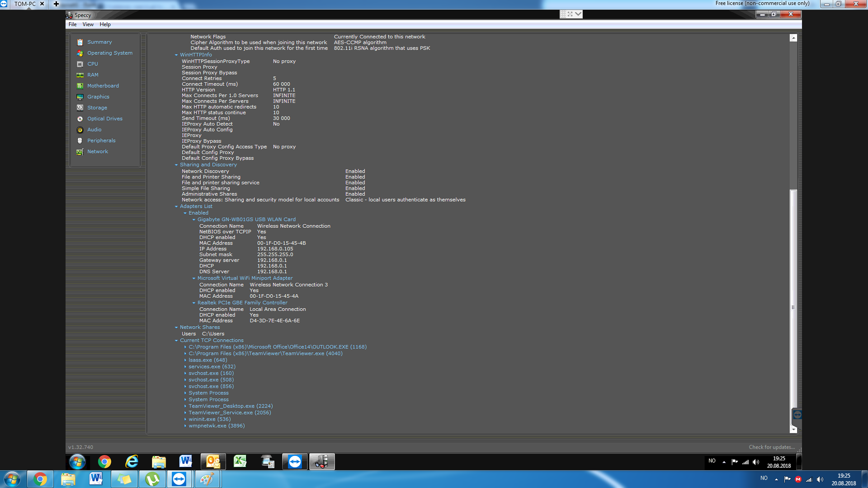Open the Audio section

click(x=94, y=130)
